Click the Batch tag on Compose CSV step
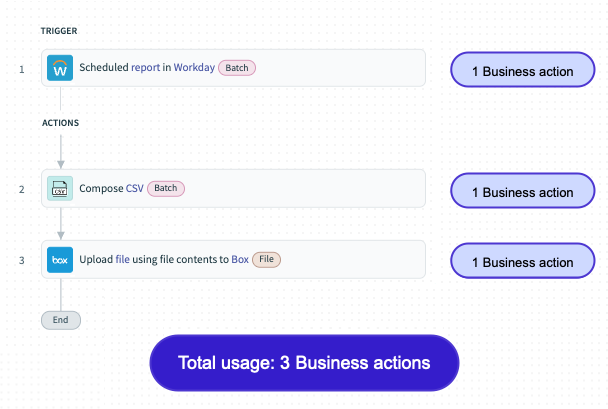Image resolution: width=608 pixels, height=409 pixels. (x=166, y=188)
